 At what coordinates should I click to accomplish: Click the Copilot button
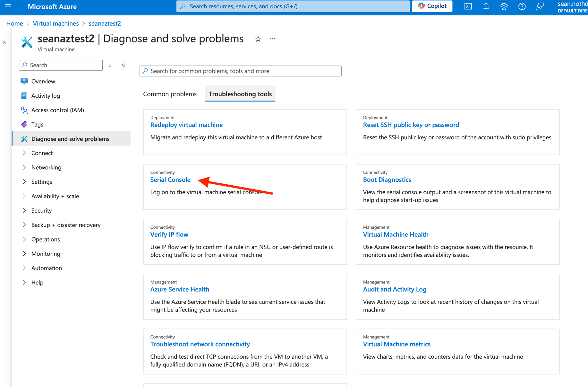(x=432, y=6)
